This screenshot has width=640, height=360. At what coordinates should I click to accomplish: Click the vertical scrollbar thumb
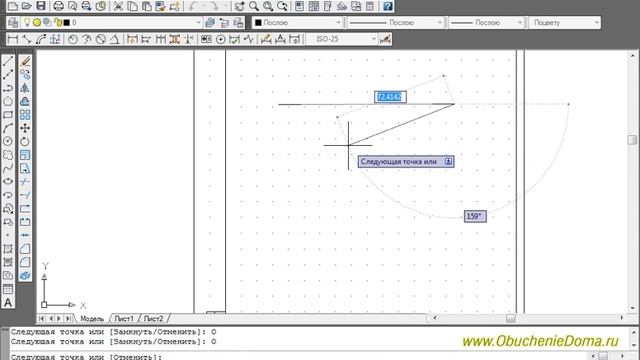click(632, 140)
